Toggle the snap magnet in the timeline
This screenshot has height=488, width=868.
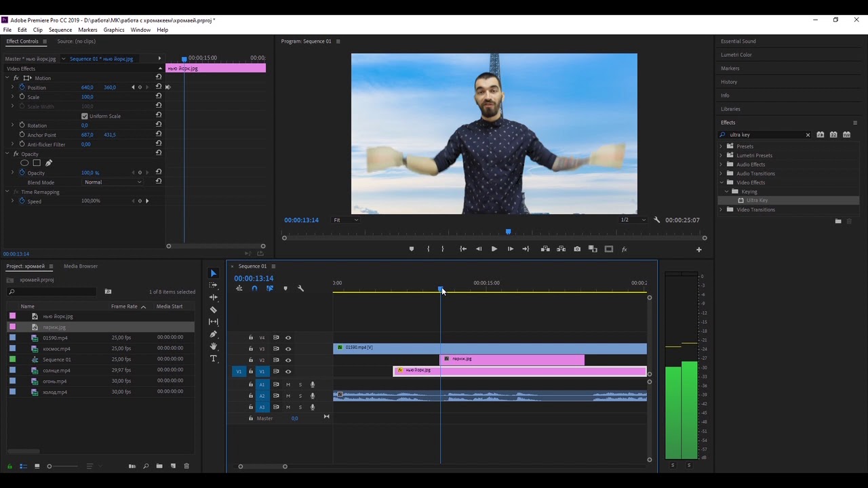coord(254,288)
